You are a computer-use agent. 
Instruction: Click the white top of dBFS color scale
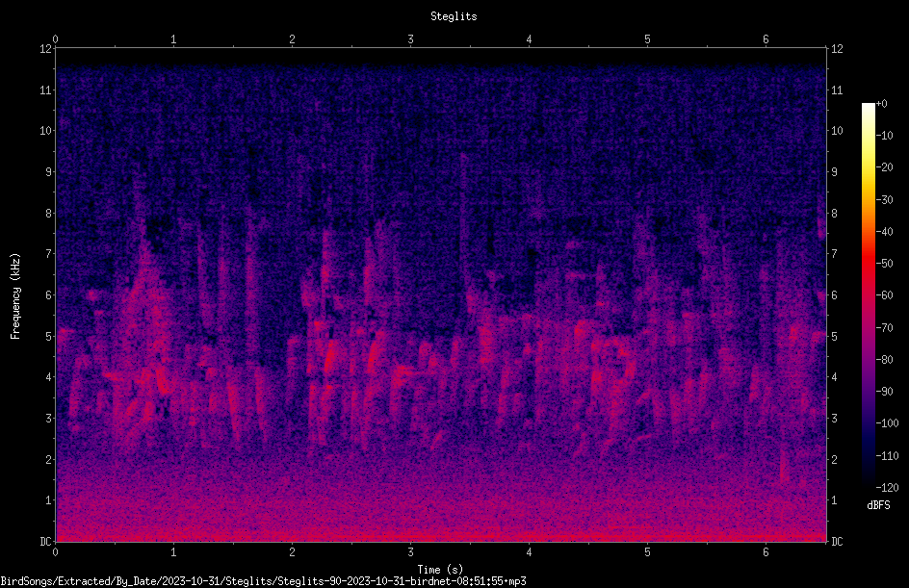[868, 108]
